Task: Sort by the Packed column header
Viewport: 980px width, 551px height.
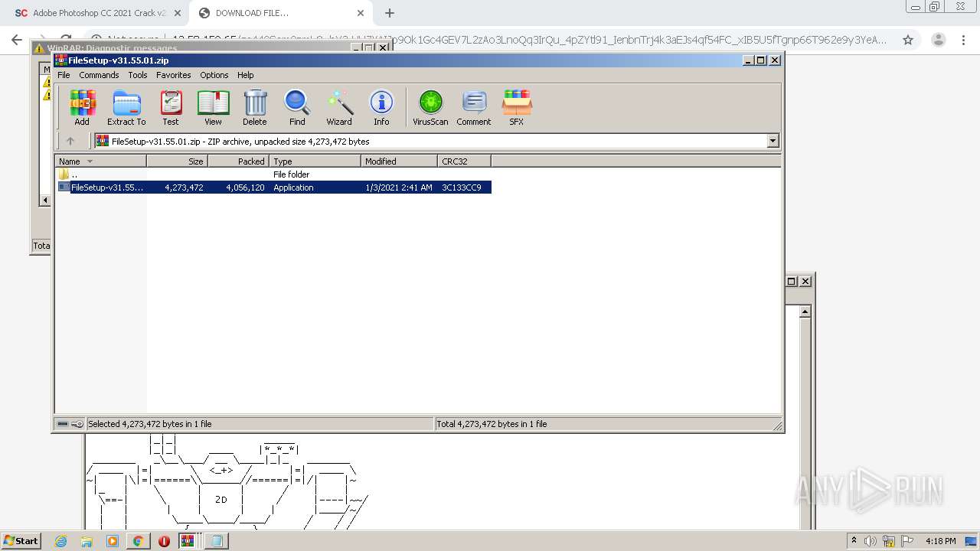Action: click(238, 161)
